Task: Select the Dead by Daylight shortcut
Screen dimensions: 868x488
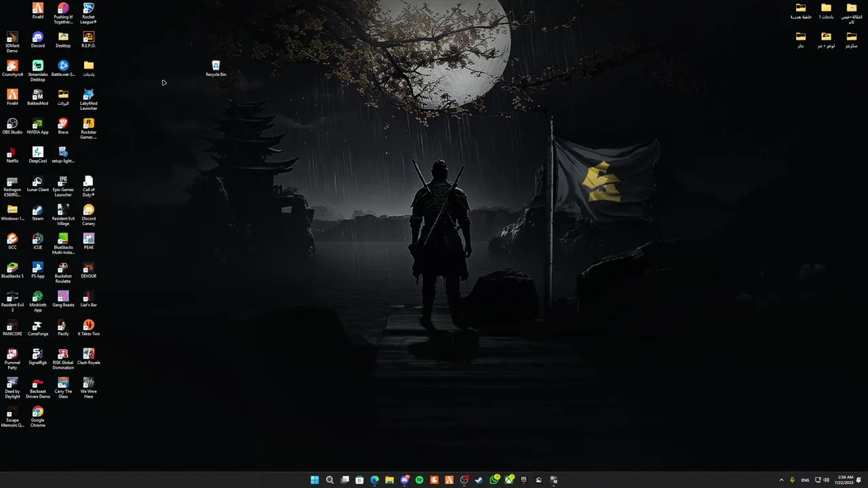Action: [x=12, y=388]
